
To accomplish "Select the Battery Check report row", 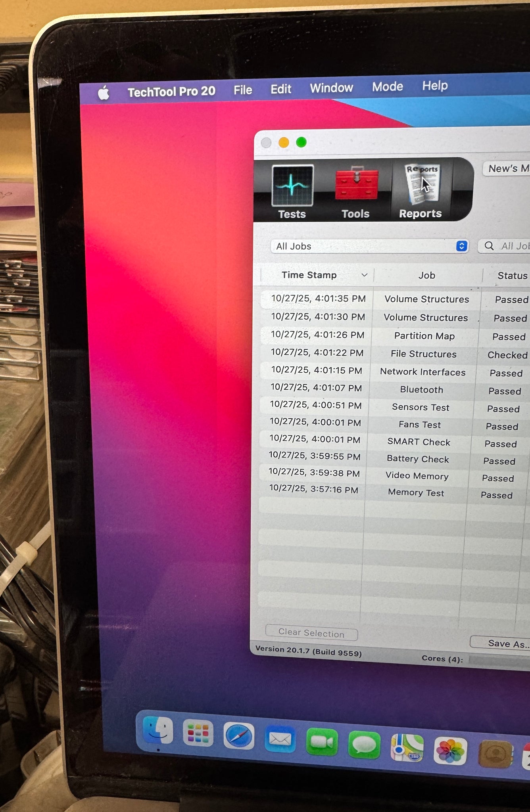I will click(x=417, y=459).
